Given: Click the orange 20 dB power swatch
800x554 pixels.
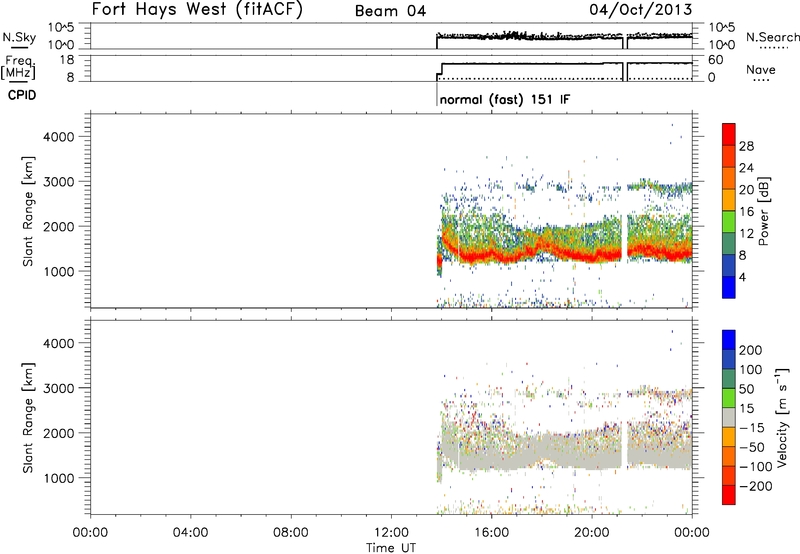Looking at the screenshot, I should tap(729, 179).
